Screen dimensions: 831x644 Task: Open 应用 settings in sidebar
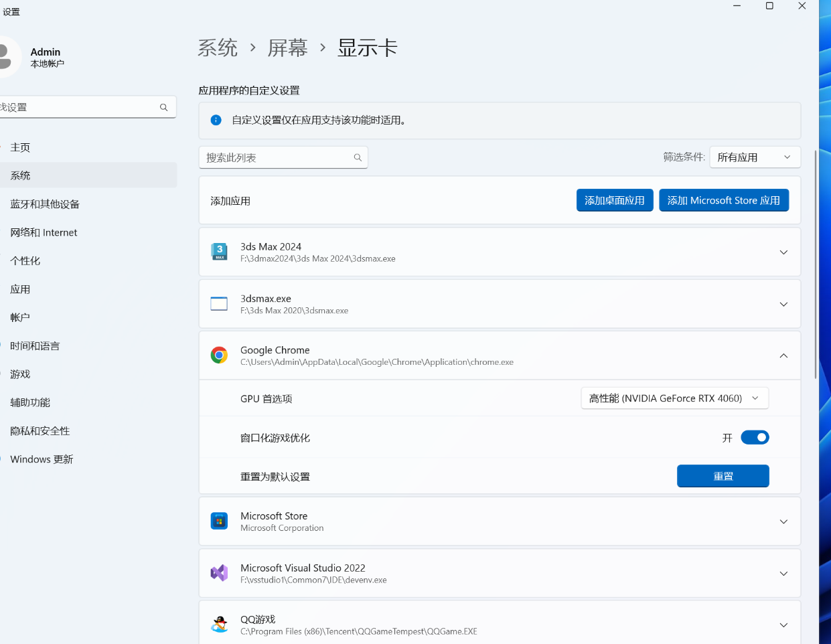click(87, 289)
